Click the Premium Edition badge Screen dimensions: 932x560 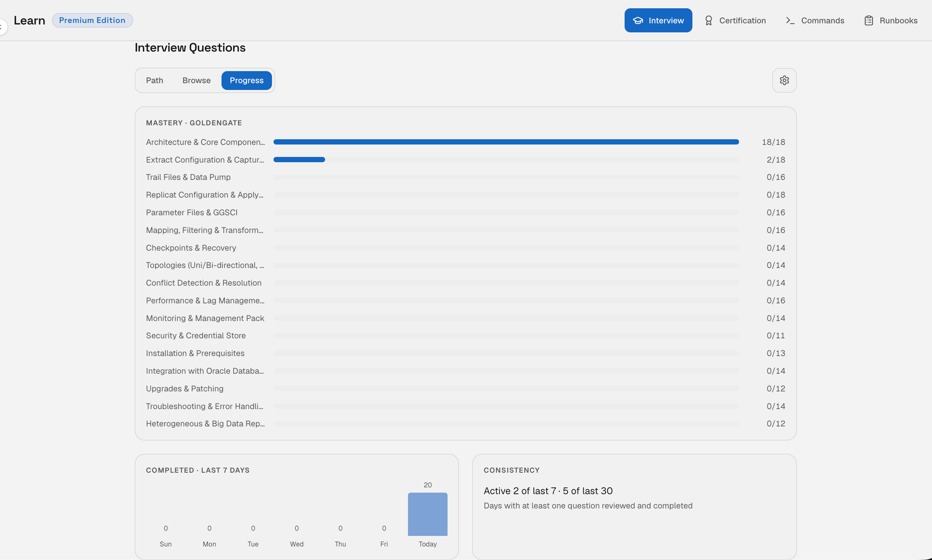click(92, 20)
